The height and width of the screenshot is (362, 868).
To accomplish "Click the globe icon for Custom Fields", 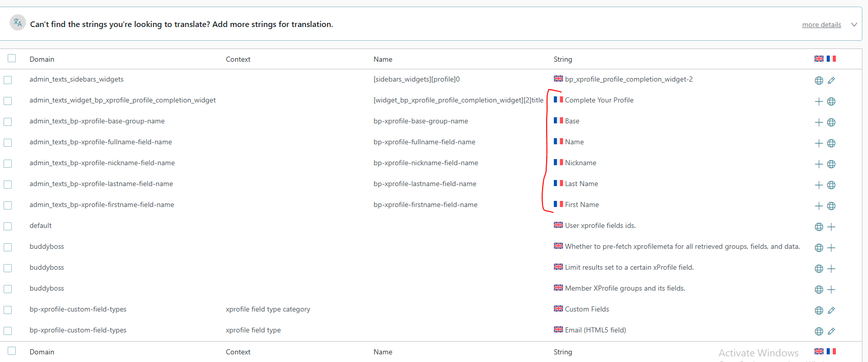I will (x=819, y=311).
